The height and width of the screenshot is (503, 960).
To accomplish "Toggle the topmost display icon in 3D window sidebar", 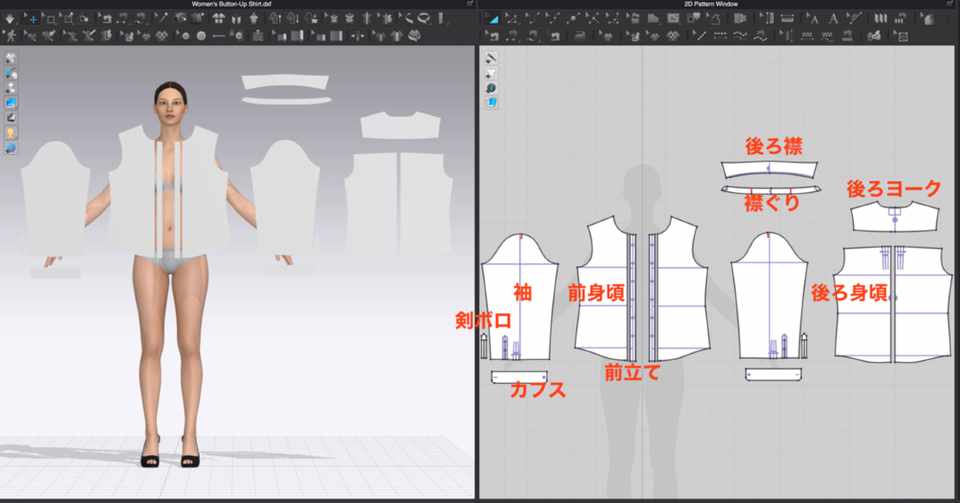I will tap(10, 59).
